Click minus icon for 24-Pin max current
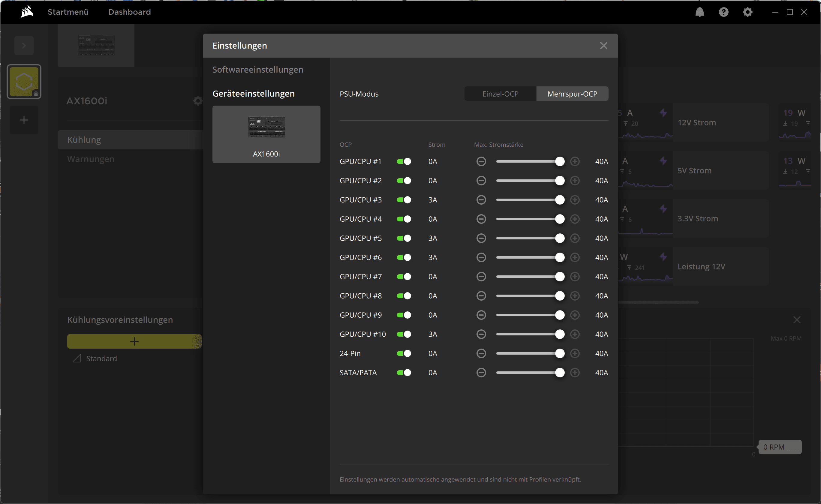 481,353
